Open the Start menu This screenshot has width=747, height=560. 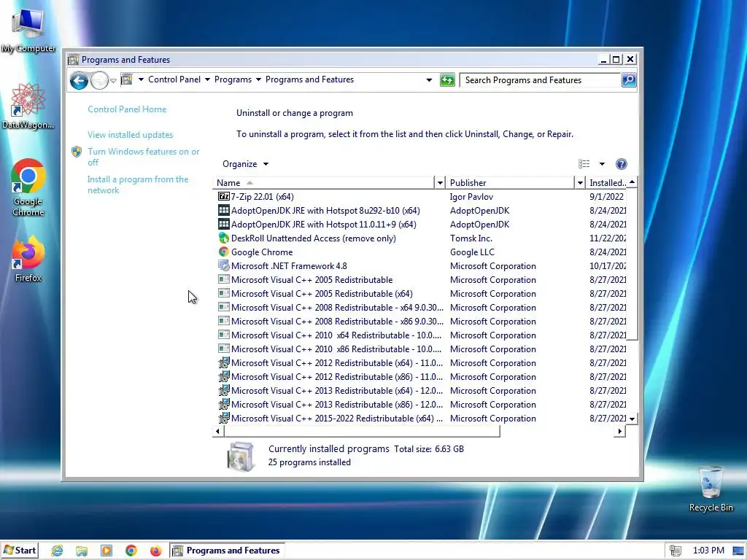tap(20, 551)
